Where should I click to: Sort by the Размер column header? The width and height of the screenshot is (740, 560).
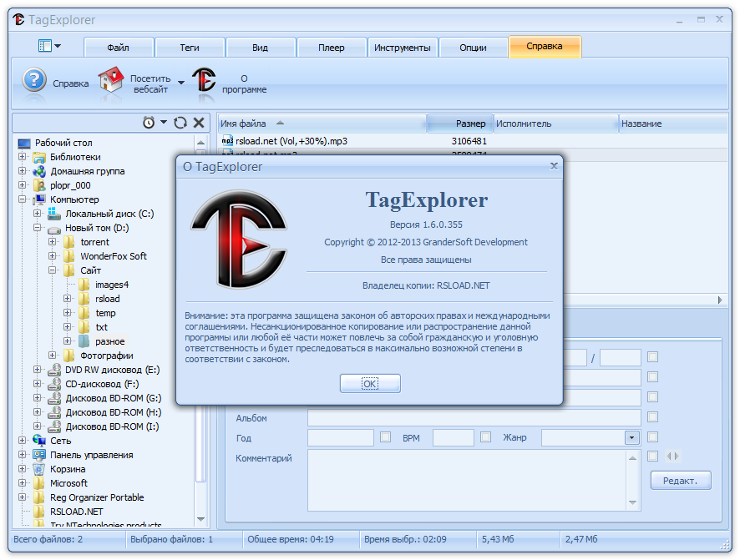point(460,124)
